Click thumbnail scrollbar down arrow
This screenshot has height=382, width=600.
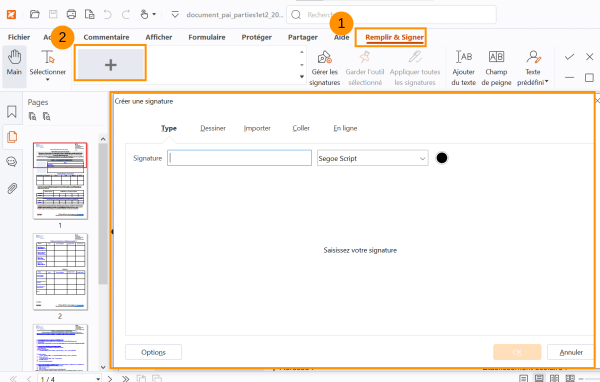coord(103,367)
